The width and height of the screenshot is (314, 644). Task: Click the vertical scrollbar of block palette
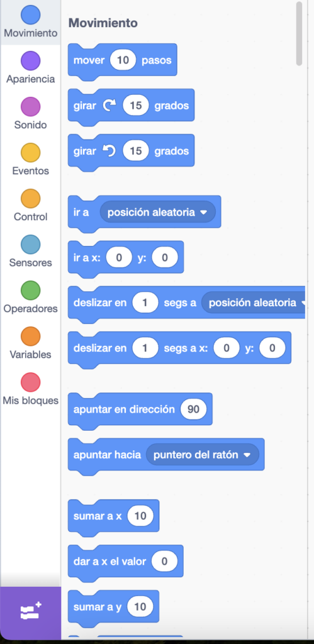[x=299, y=33]
